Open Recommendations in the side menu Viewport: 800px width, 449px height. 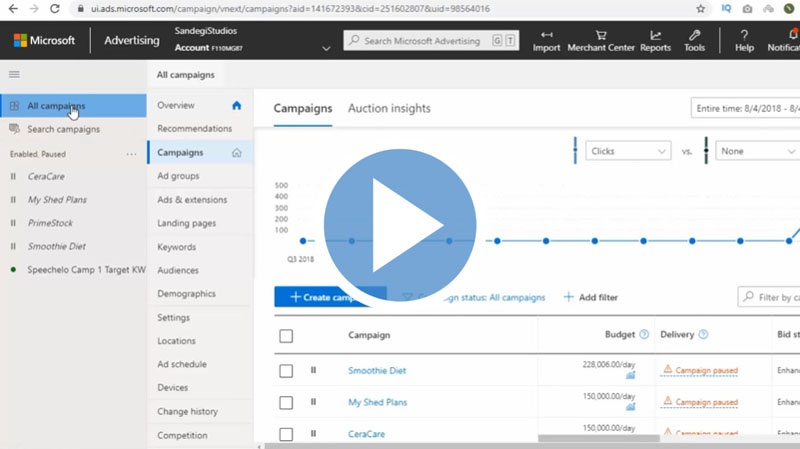[194, 129]
